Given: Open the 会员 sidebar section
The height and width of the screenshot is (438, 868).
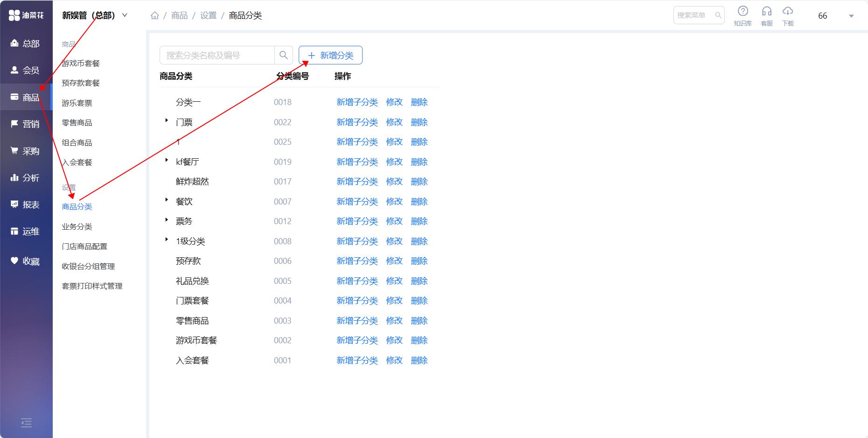Looking at the screenshot, I should point(26,70).
